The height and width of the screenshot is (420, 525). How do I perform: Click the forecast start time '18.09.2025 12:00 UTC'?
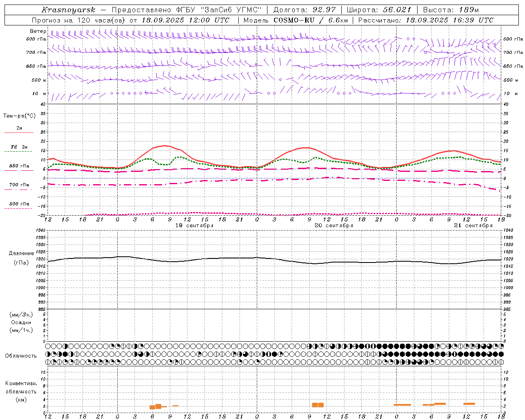pyautogui.click(x=185, y=20)
